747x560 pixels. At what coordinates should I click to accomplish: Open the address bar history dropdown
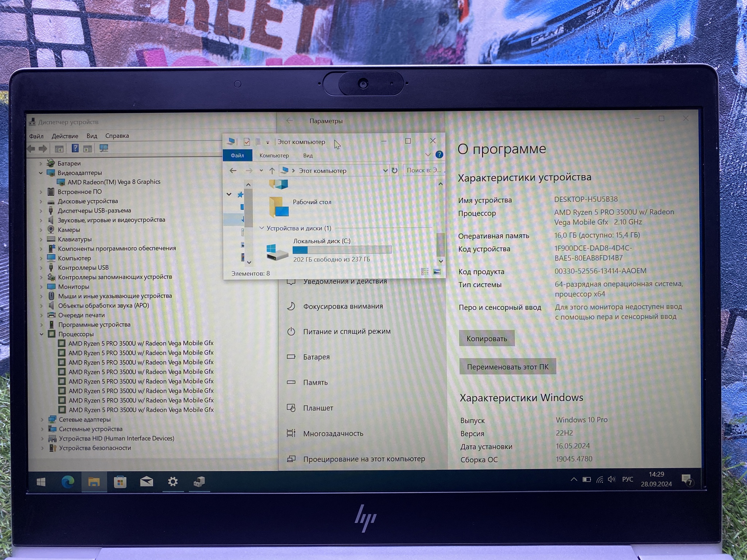385,171
